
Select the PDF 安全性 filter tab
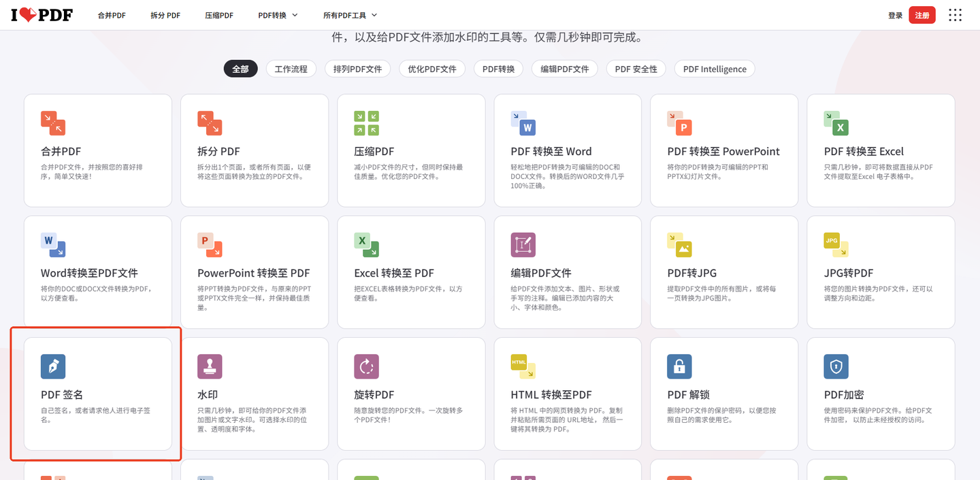[636, 69]
